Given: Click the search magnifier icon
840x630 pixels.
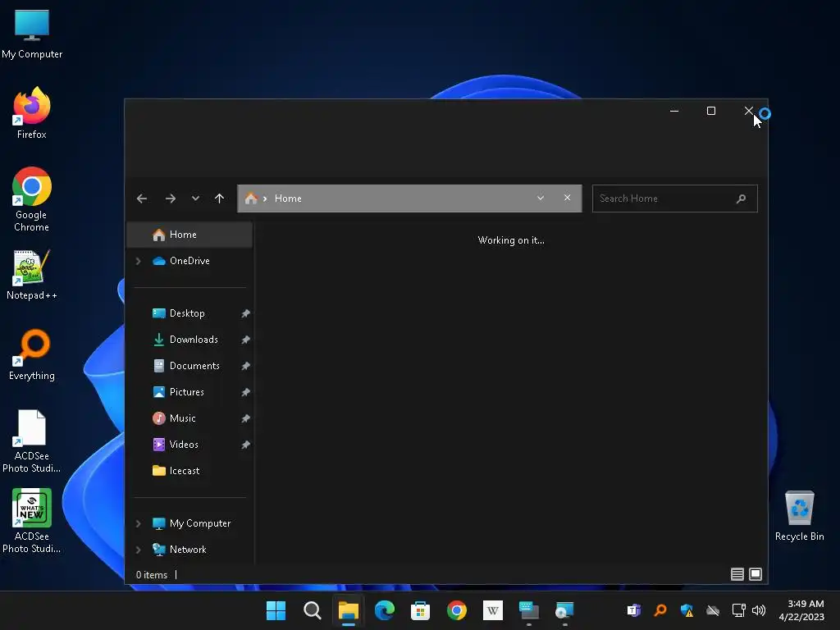Looking at the screenshot, I should pos(742,199).
